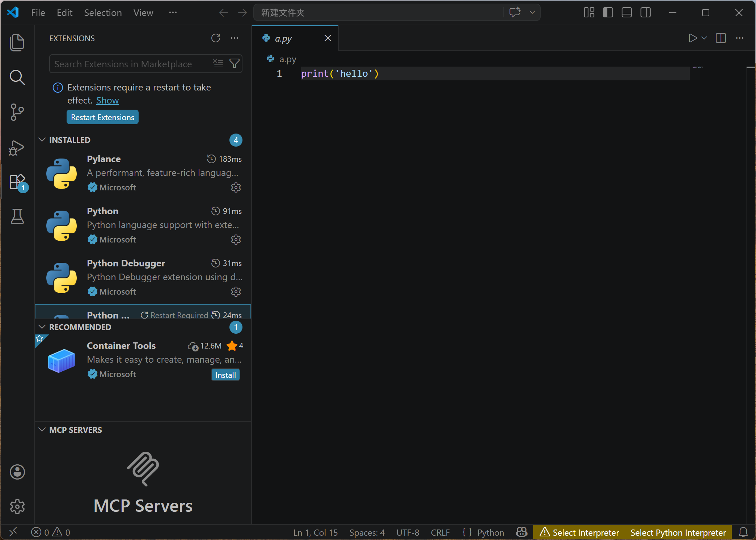Screen dimensions: 756x540
Task: Open Copilot status icon in status bar
Action: click(521, 532)
